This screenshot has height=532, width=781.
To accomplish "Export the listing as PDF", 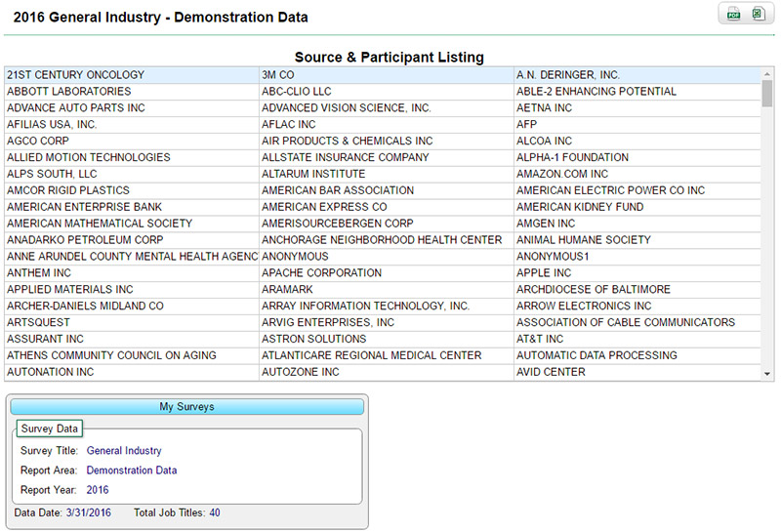I will (734, 14).
